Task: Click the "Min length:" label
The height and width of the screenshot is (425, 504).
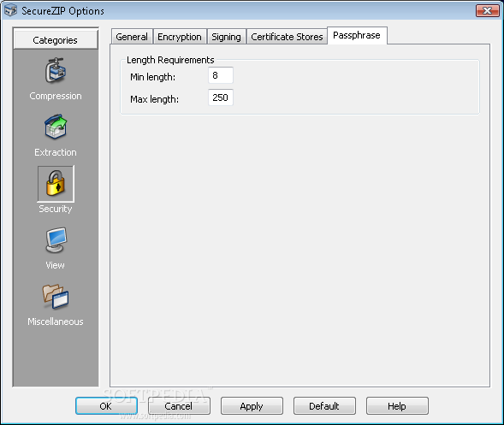Action: (x=152, y=77)
